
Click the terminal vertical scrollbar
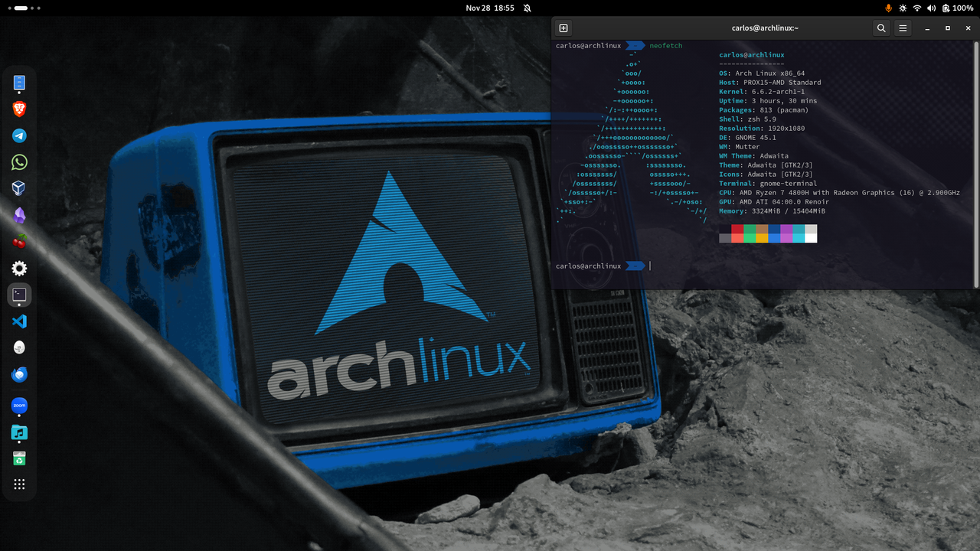coord(975,165)
